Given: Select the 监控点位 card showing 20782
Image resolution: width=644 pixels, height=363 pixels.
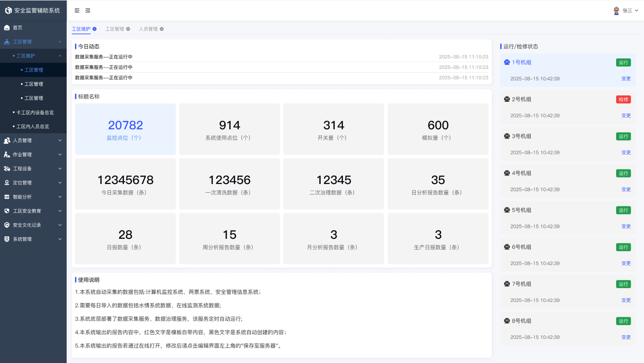Looking at the screenshot, I should tap(125, 129).
